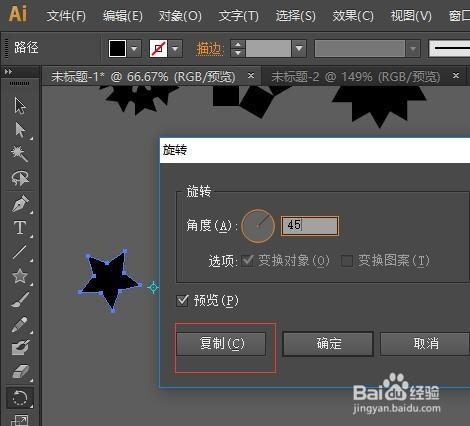Click the angle input field showing 45

click(310, 226)
